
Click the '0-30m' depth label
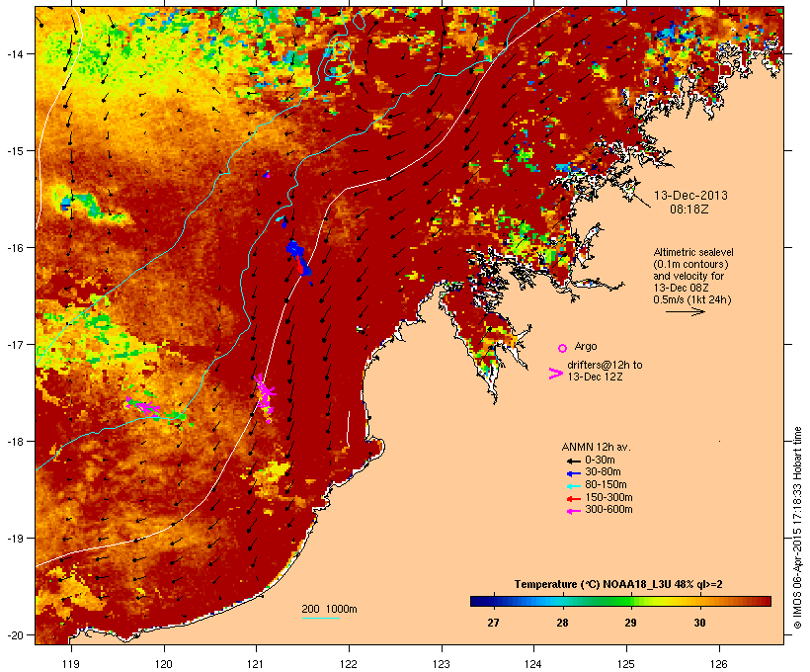[600, 461]
